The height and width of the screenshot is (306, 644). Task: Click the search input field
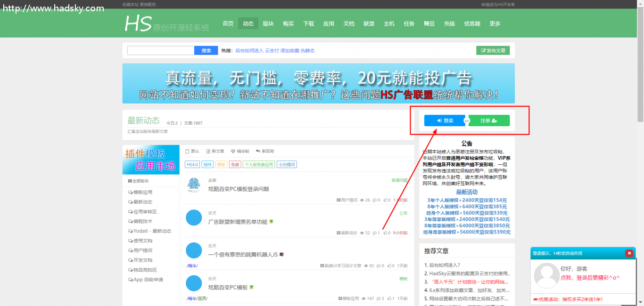coord(161,50)
